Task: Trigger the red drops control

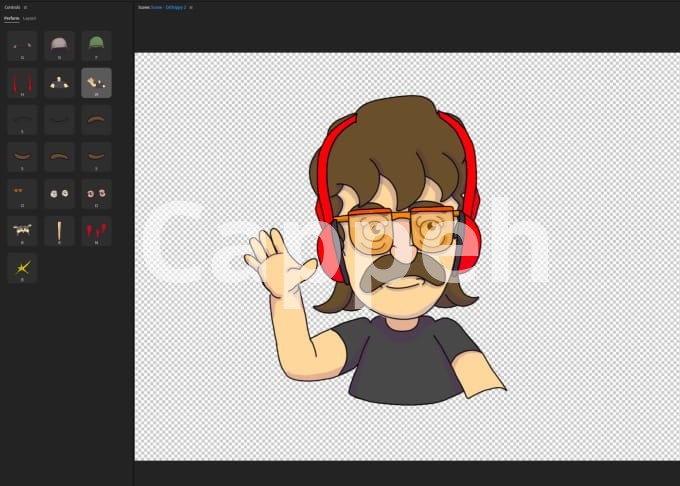Action: pyautogui.click(x=96, y=230)
